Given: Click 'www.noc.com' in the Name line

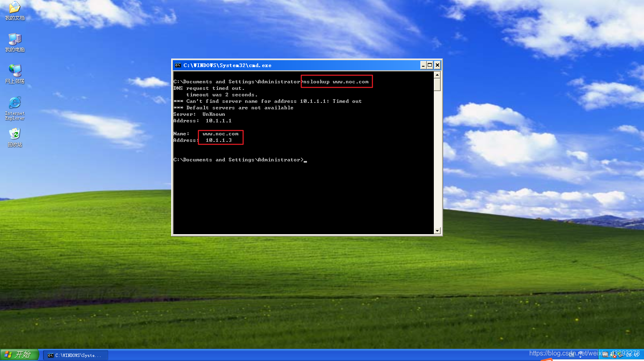Looking at the screenshot, I should click(221, 134).
